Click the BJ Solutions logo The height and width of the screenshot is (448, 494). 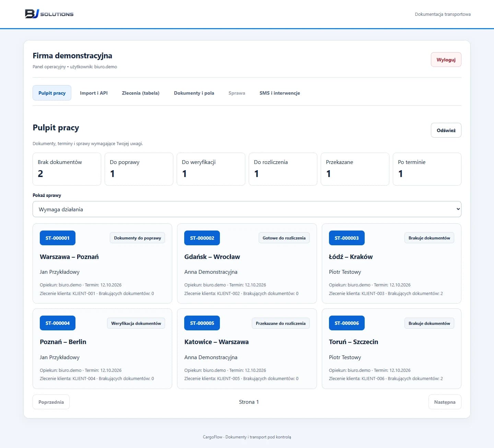coord(49,14)
